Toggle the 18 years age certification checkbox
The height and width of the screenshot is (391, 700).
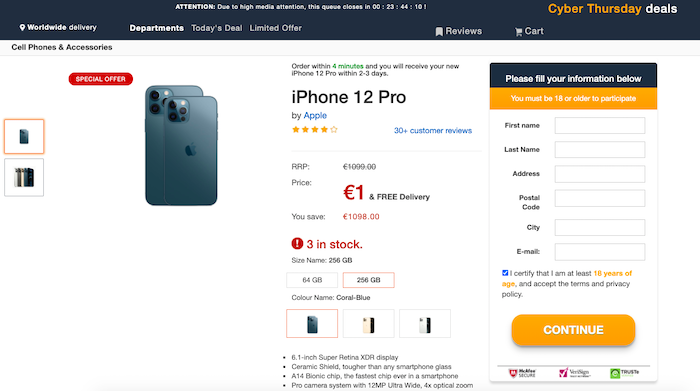pyautogui.click(x=505, y=273)
